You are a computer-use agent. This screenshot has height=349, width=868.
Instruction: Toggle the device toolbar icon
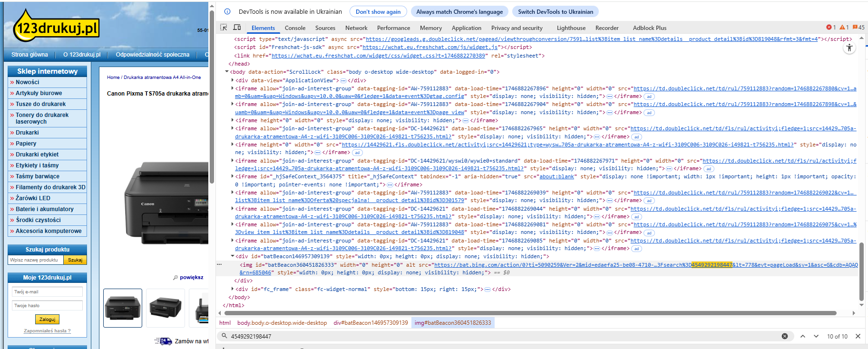pos(237,28)
